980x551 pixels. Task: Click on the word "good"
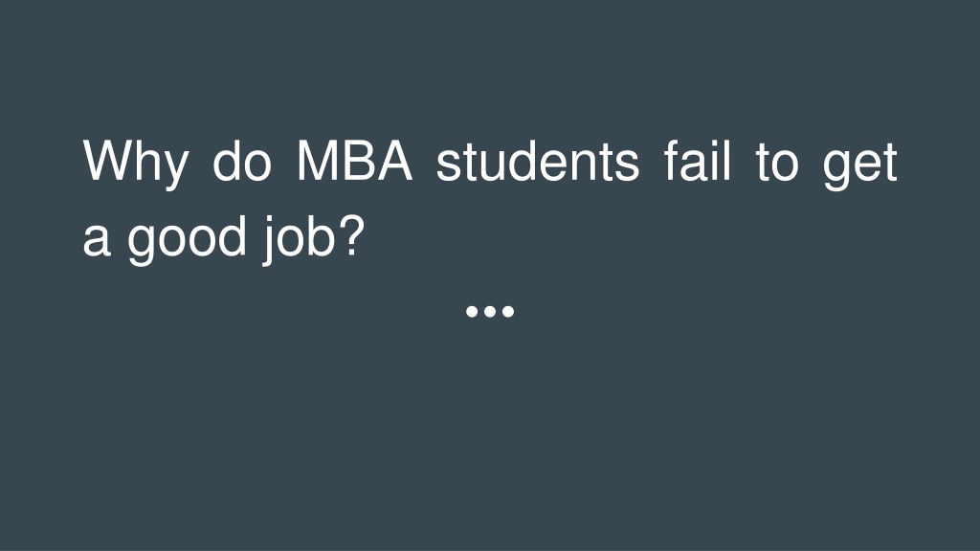click(x=187, y=238)
